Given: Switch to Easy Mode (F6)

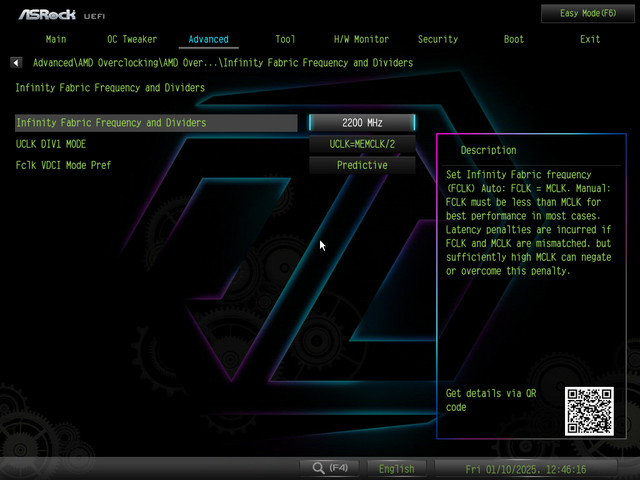Looking at the screenshot, I should point(588,13).
